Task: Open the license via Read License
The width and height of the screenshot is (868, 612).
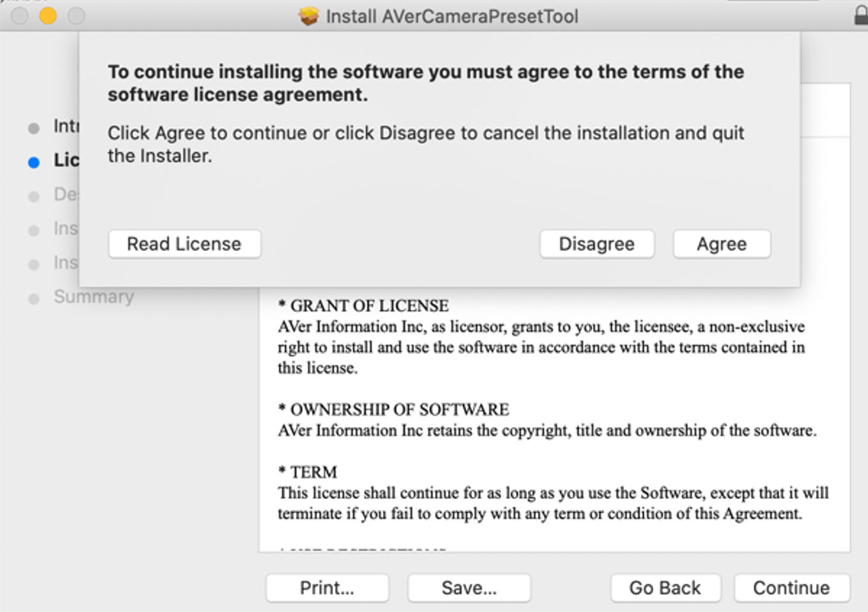Action: tap(184, 244)
